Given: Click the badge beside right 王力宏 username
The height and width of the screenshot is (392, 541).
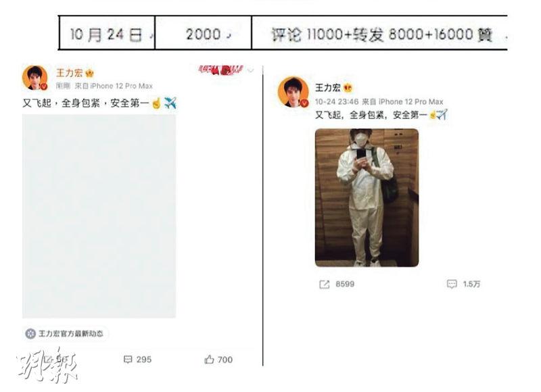Looking at the screenshot, I should (x=348, y=88).
